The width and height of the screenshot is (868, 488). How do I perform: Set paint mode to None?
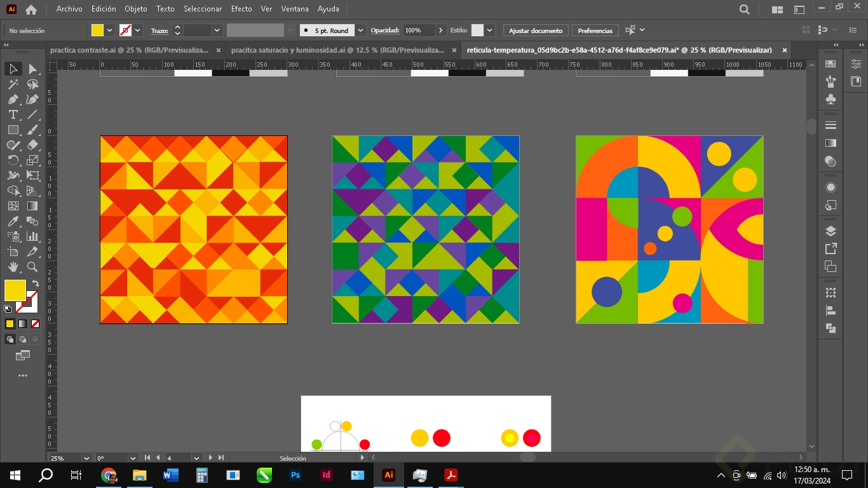coord(36,324)
